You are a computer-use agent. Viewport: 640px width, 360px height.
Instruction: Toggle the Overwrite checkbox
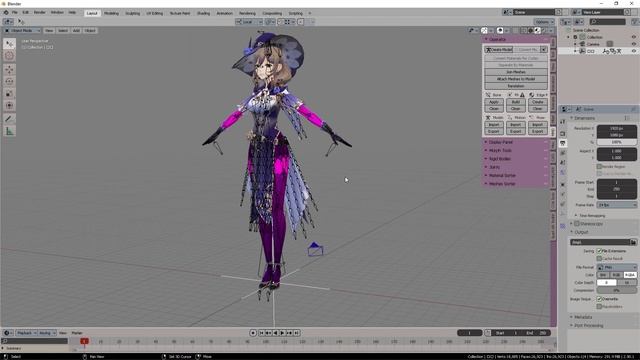pos(599,299)
